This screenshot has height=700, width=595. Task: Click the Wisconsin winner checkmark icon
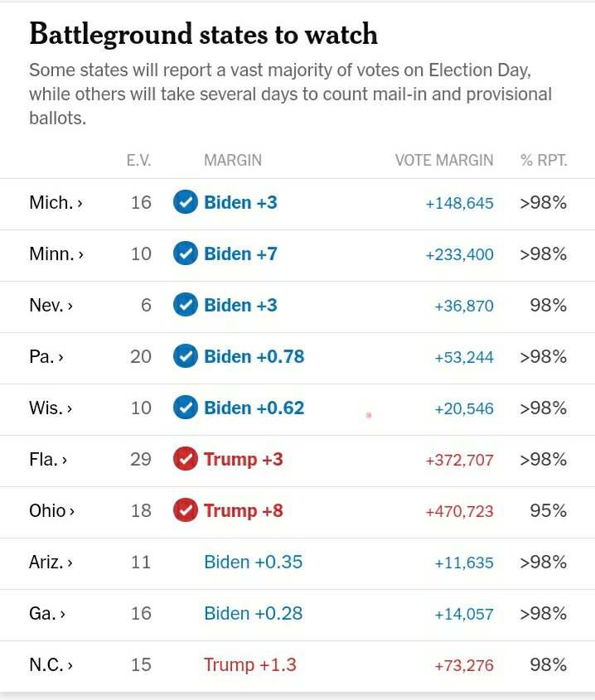pos(186,408)
